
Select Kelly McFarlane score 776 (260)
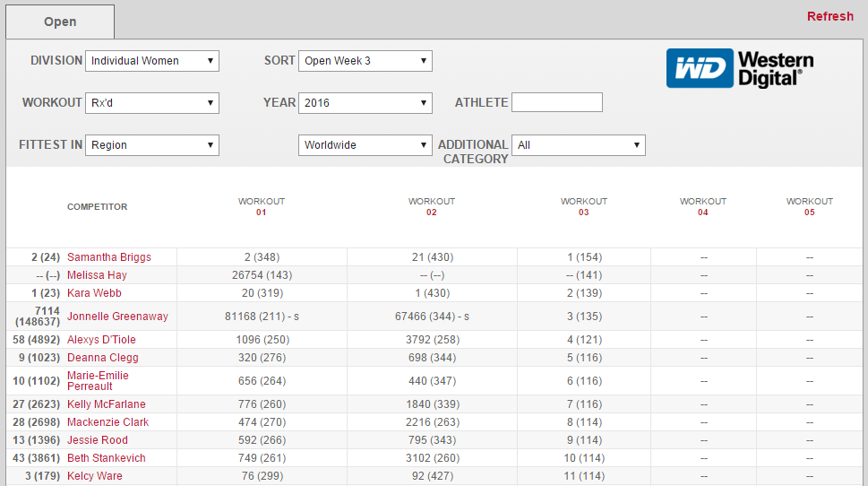tap(262, 404)
